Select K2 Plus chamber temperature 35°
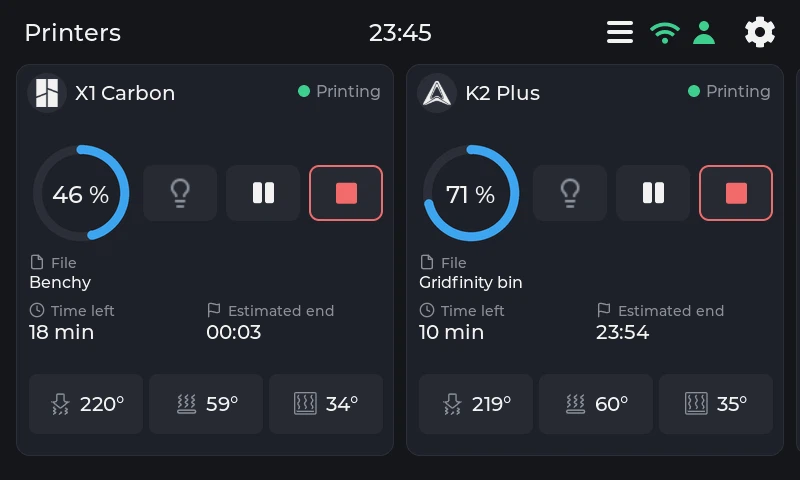 [716, 404]
